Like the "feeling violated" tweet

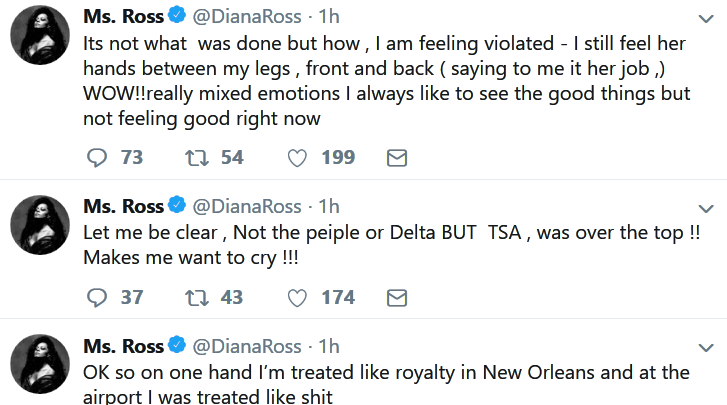click(x=296, y=158)
